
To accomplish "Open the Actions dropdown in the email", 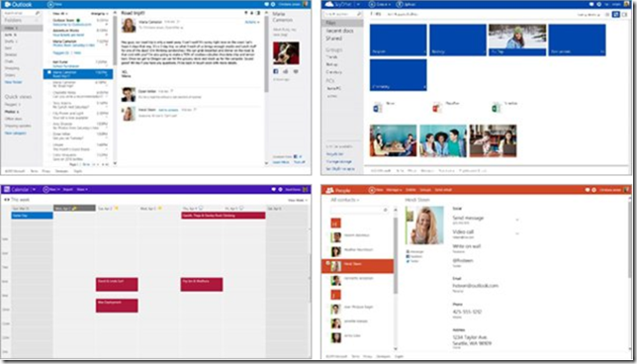I will pos(252,22).
